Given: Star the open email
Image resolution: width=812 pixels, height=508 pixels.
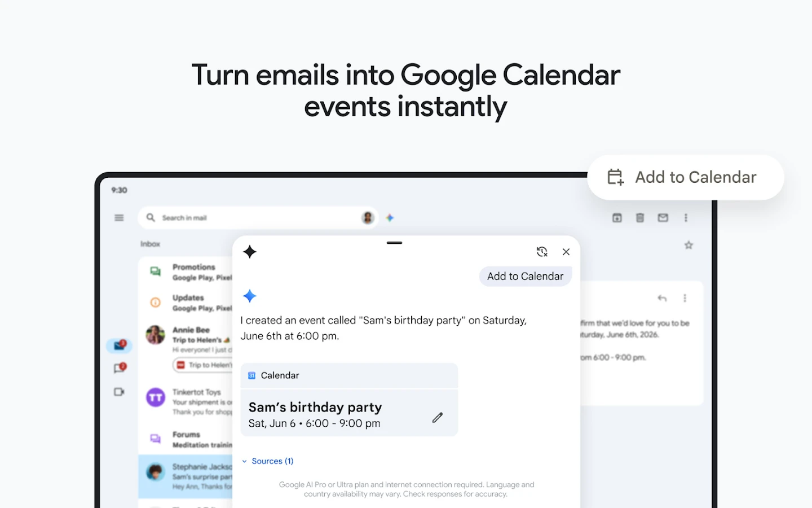Looking at the screenshot, I should (689, 245).
